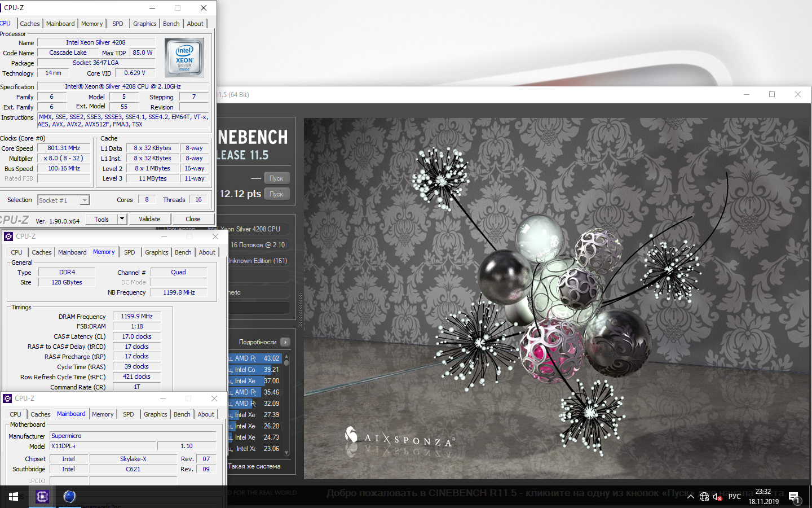Open the Graphics tab in the top CPU-Z window
The height and width of the screenshot is (508, 812).
click(x=144, y=24)
